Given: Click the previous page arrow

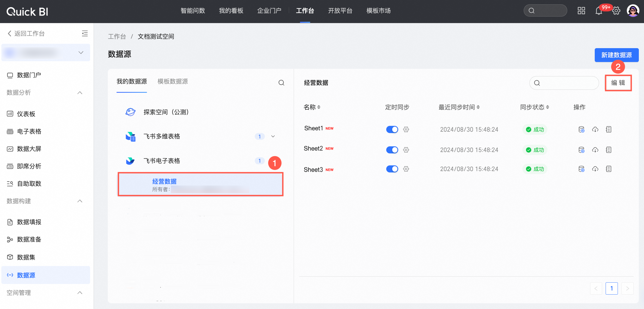Looking at the screenshot, I should 596,288.
